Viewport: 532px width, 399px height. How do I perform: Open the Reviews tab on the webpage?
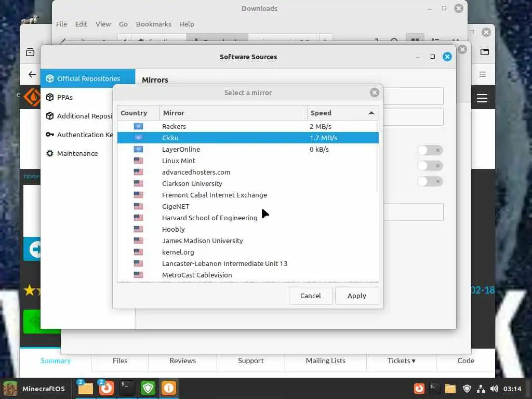pos(182,361)
